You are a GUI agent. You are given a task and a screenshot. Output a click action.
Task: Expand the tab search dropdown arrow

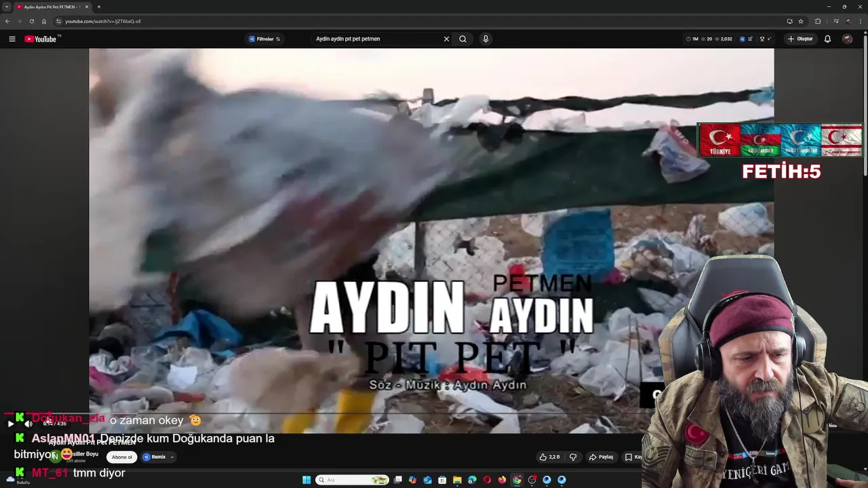(7, 7)
